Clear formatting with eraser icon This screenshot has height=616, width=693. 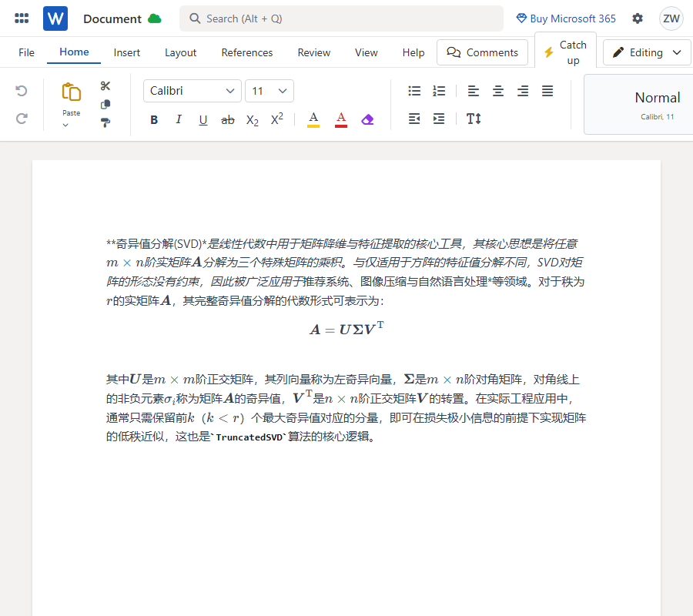(367, 119)
